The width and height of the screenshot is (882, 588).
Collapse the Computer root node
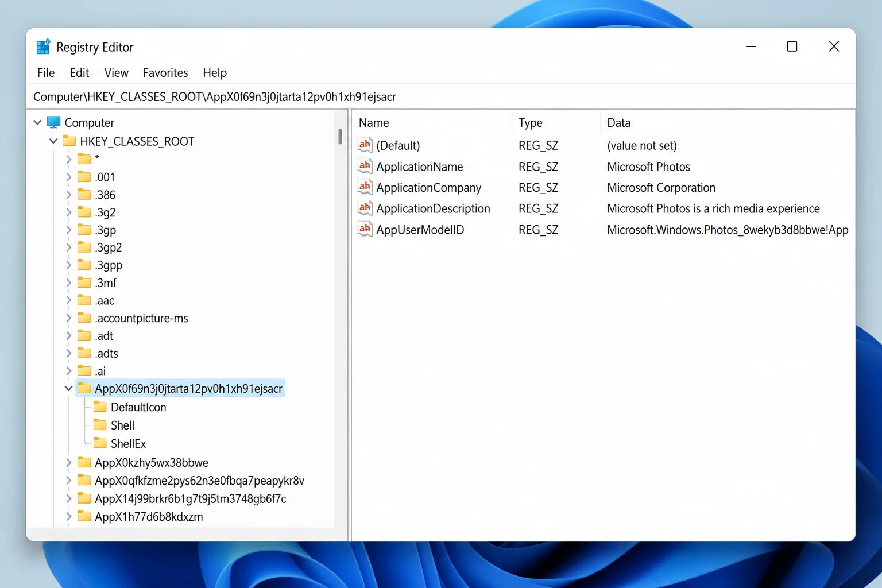(37, 122)
